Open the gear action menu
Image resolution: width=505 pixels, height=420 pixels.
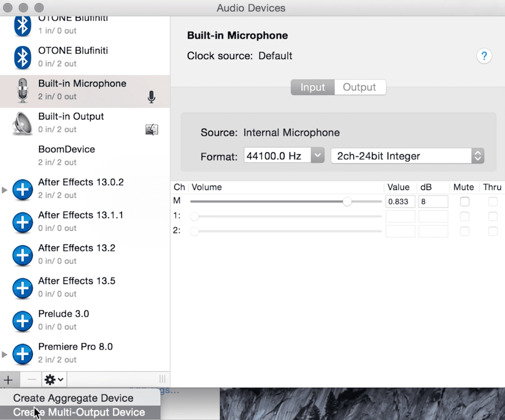pos(54,380)
